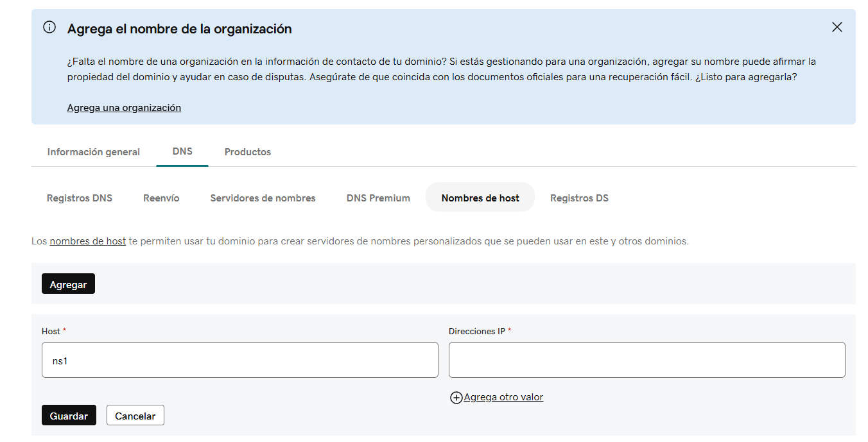
Task: Go to the Productos tab
Action: 248,152
